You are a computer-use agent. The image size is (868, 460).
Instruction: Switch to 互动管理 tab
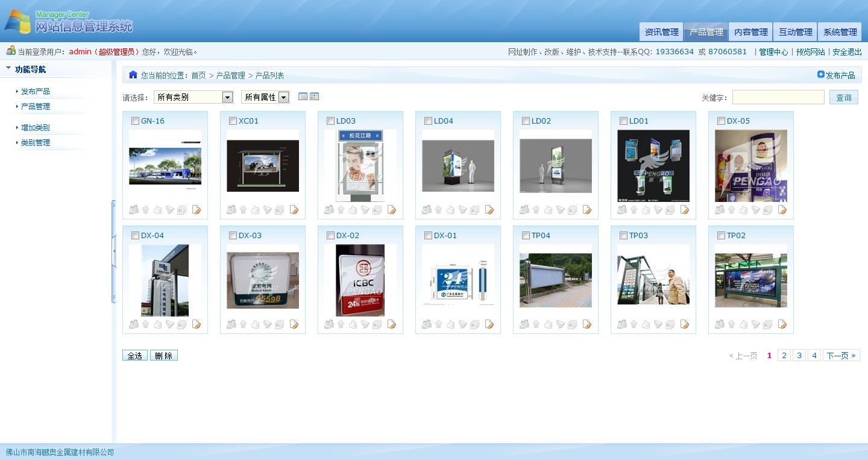click(x=795, y=32)
